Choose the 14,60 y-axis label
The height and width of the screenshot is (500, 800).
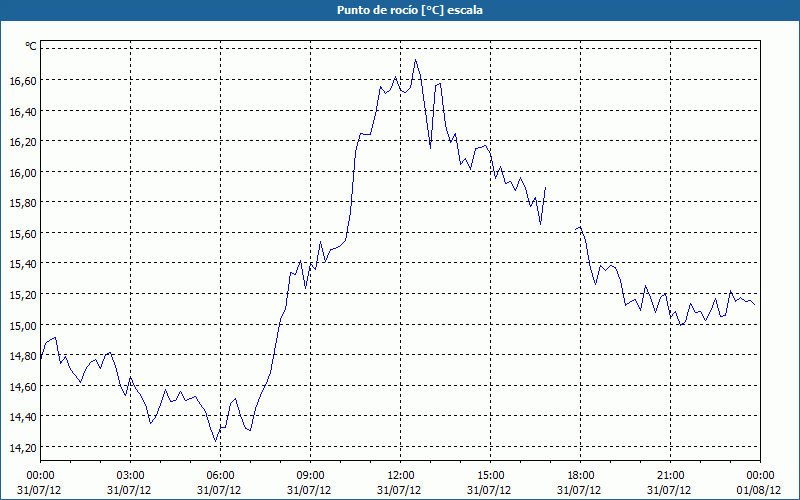pos(23,387)
